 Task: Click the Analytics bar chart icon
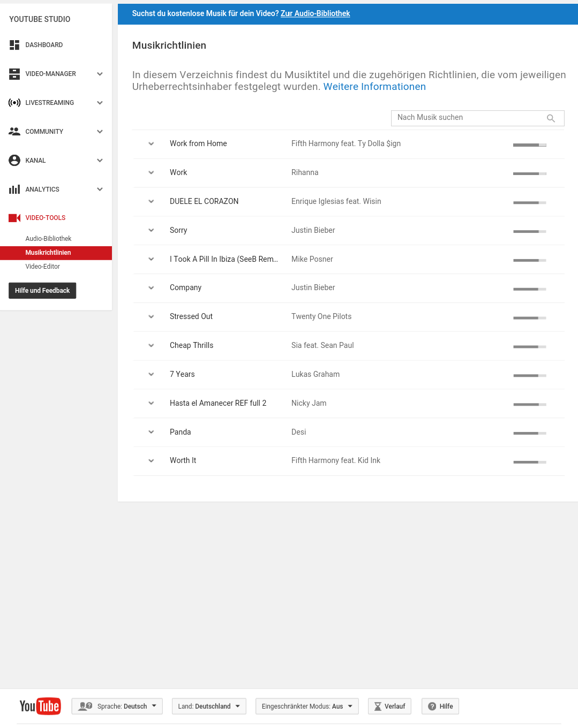click(14, 189)
